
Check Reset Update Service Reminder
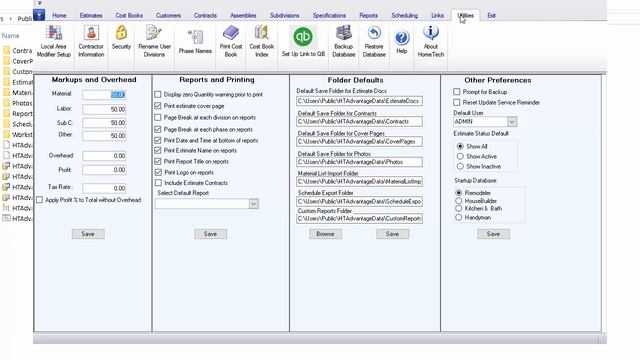point(457,102)
